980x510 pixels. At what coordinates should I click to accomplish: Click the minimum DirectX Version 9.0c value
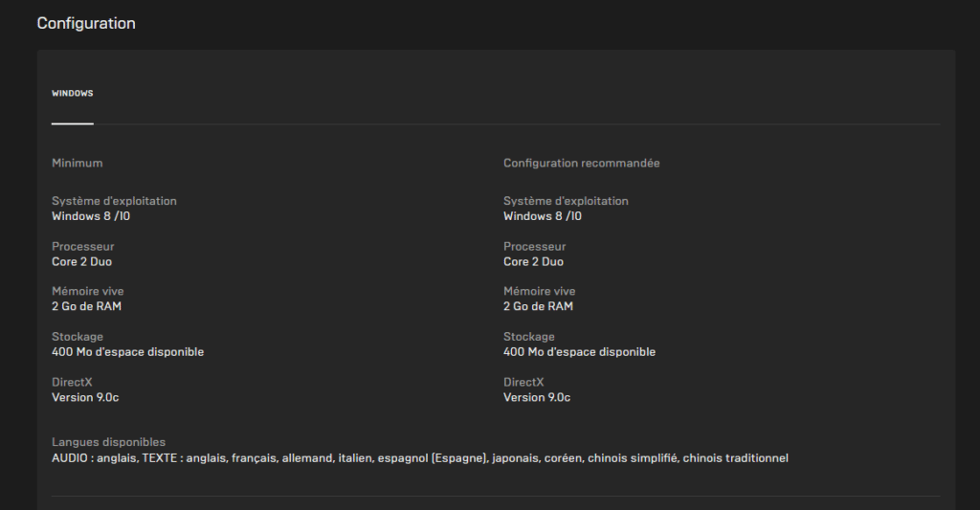85,397
